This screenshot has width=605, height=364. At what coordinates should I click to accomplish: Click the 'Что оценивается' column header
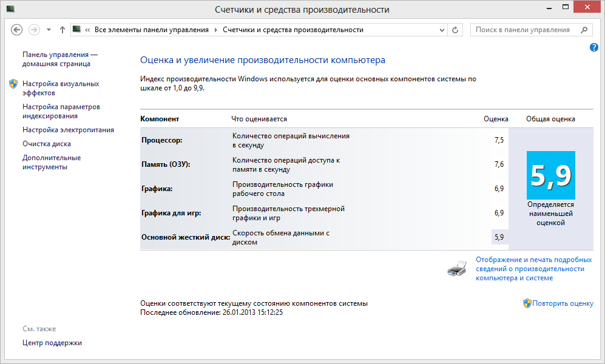259,119
